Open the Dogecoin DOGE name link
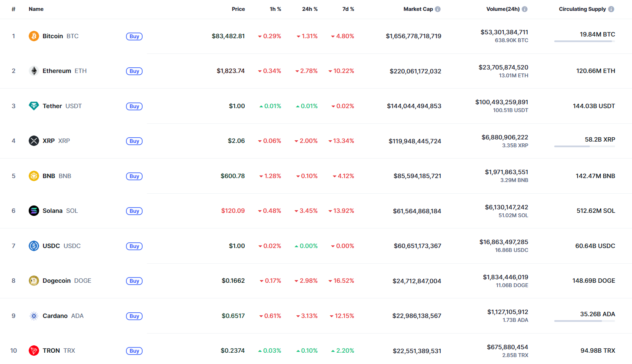The image size is (632, 364). pyautogui.click(x=67, y=281)
